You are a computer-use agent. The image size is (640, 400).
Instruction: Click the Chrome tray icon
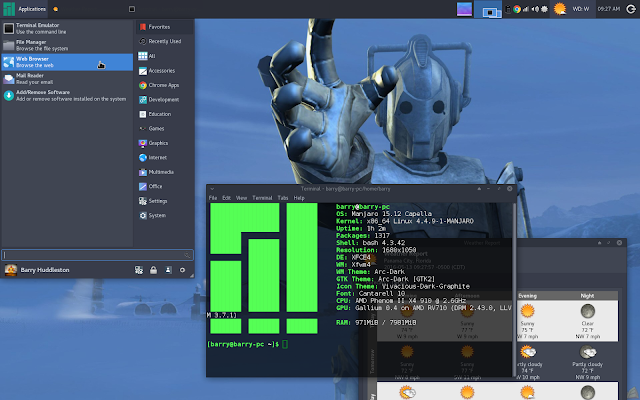(x=517, y=9)
